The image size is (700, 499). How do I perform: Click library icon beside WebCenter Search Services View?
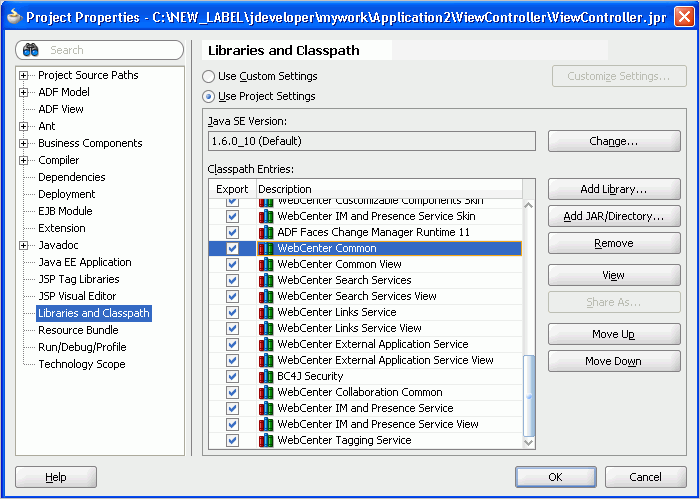(266, 296)
